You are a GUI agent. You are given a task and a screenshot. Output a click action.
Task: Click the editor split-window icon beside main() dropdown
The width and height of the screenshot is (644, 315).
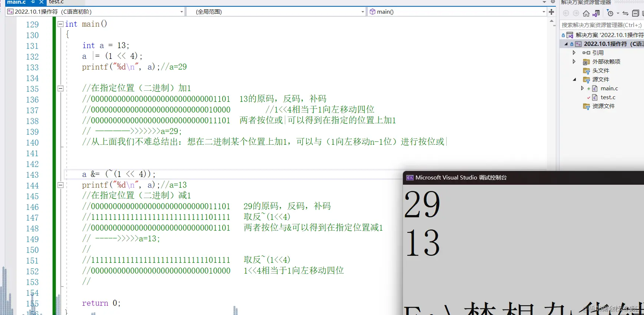click(x=551, y=12)
